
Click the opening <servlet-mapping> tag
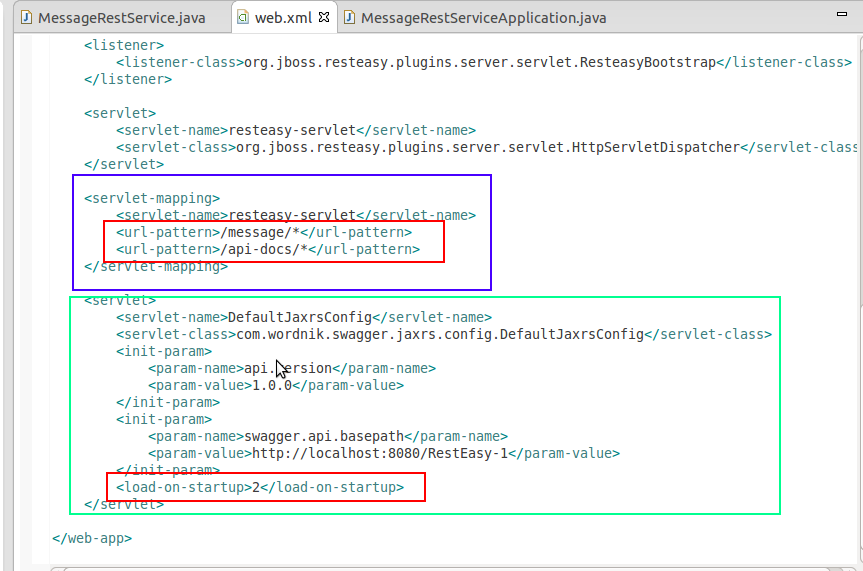coord(152,198)
